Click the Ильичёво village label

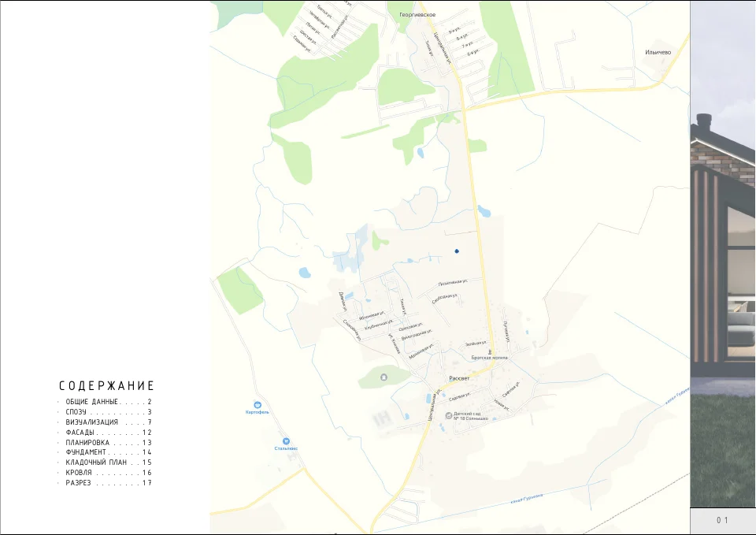658,52
